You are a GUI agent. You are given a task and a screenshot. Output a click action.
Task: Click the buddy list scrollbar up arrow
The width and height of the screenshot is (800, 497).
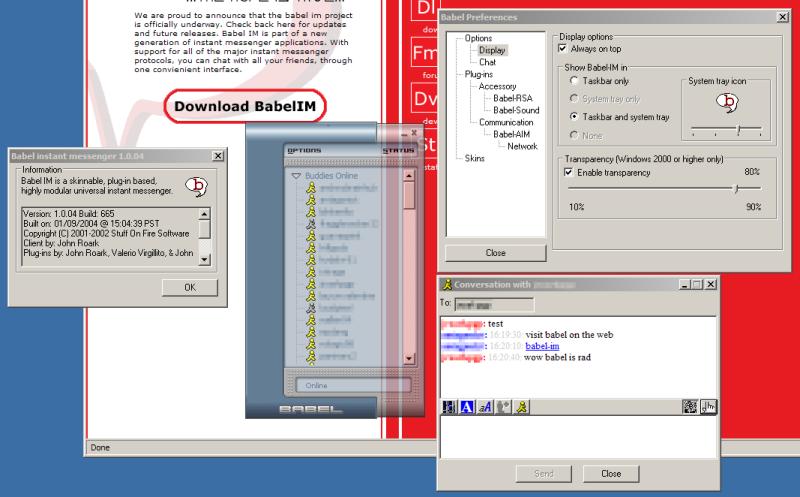[x=409, y=176]
